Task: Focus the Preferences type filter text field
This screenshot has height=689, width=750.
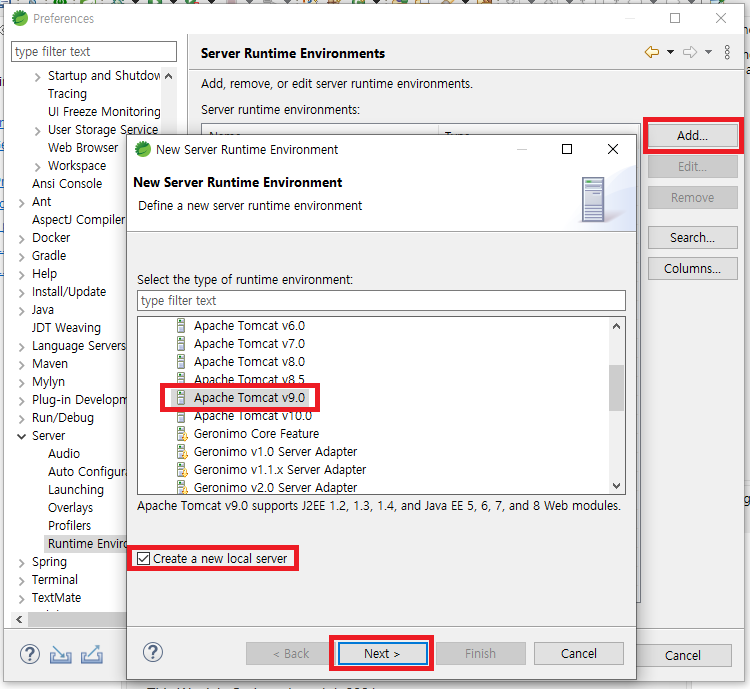Action: (x=94, y=51)
